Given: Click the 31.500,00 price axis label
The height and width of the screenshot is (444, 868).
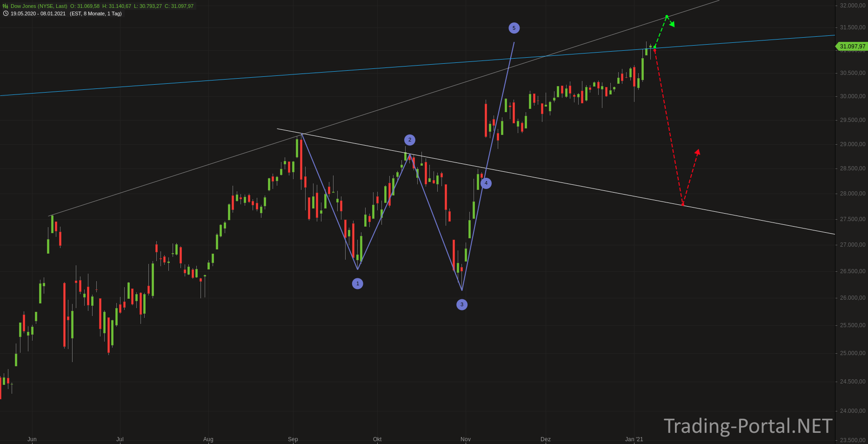Looking at the screenshot, I should tap(853, 27).
